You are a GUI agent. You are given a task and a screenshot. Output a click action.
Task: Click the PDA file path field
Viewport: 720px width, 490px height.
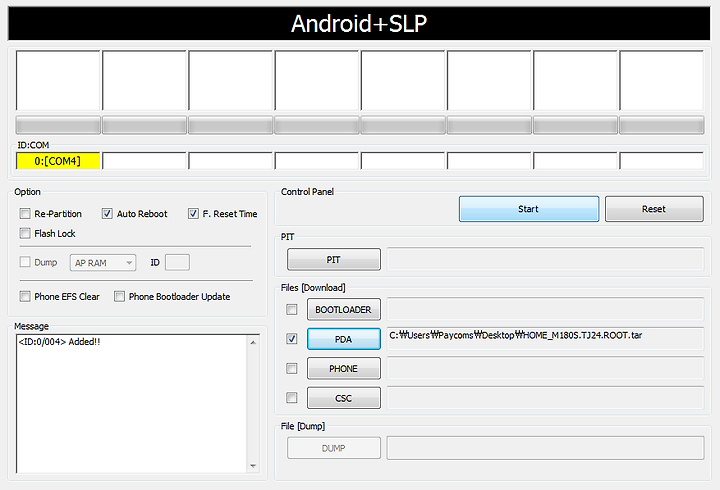(546, 338)
